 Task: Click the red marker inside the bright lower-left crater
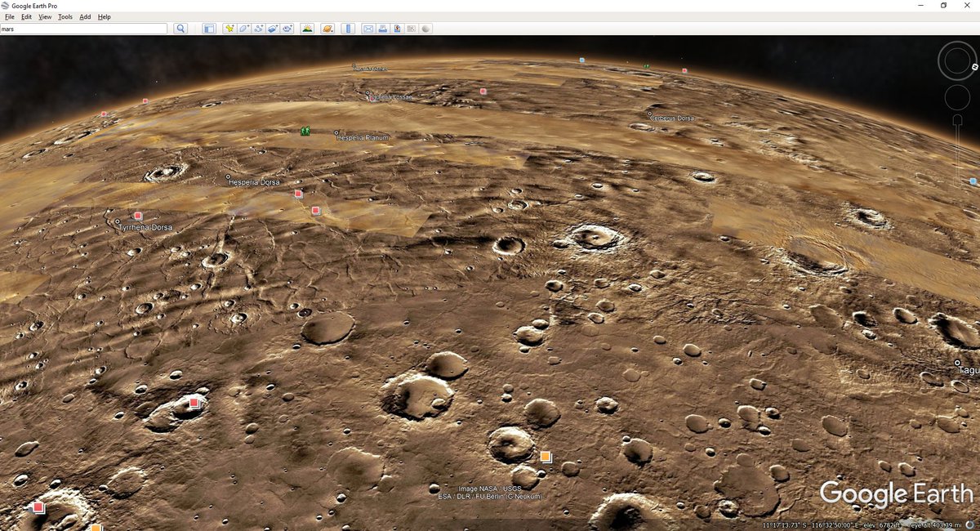click(194, 402)
